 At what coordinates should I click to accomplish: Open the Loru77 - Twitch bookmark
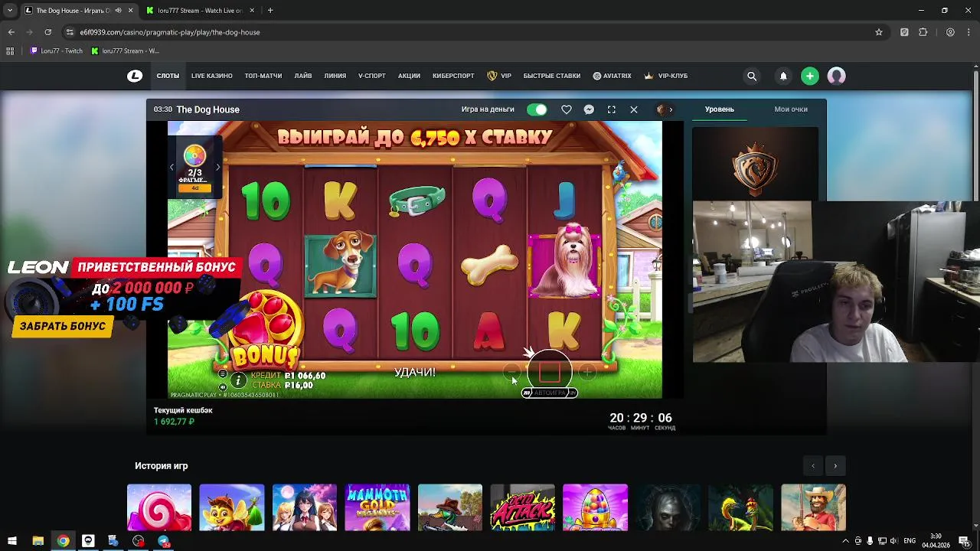point(56,51)
